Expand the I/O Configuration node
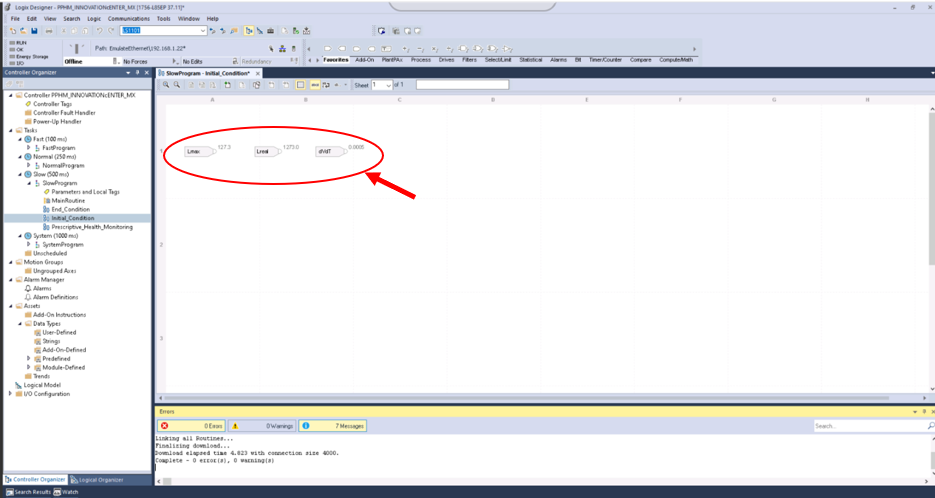The image size is (935, 498). point(10,394)
